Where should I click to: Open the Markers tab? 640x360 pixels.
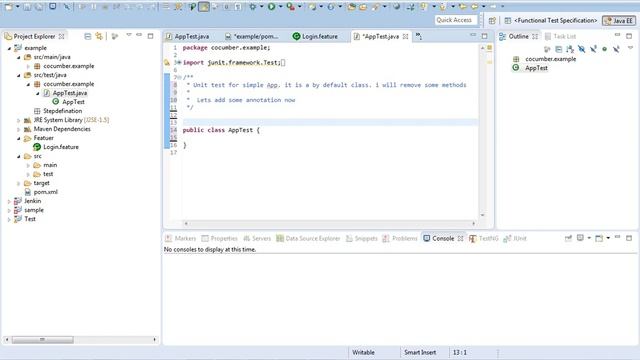click(x=180, y=238)
